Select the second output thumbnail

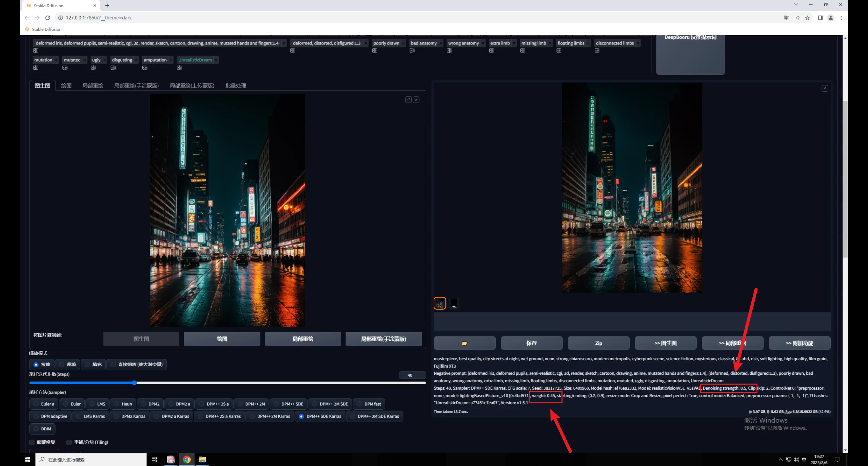454,303
